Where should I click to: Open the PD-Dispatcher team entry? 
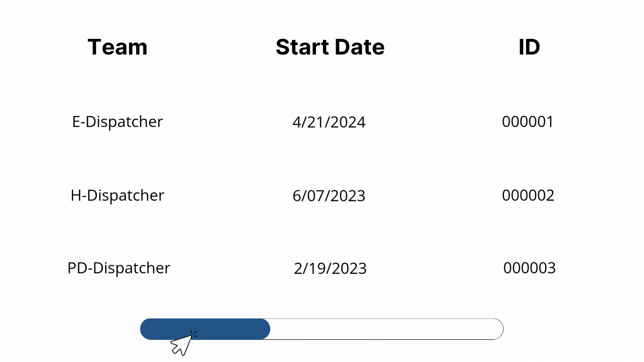[x=119, y=268]
